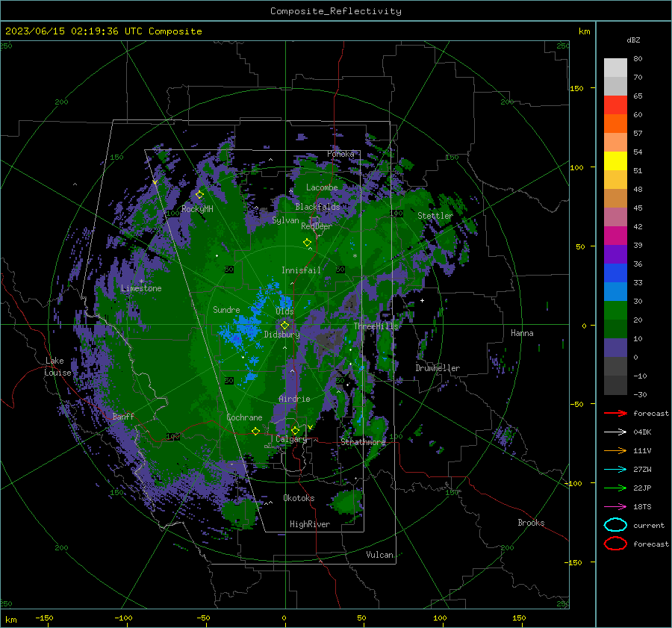Click the red forecast ellipse legend icon

[x=615, y=544]
